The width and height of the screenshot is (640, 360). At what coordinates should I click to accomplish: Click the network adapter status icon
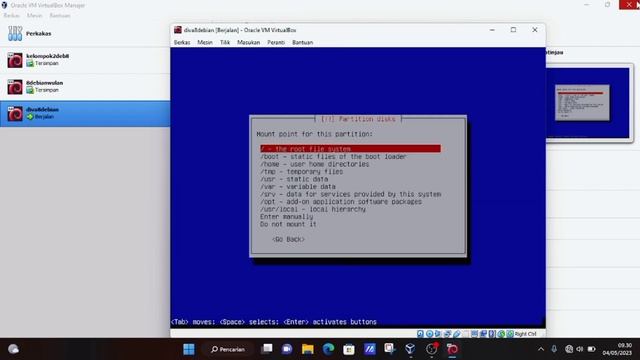448,334
